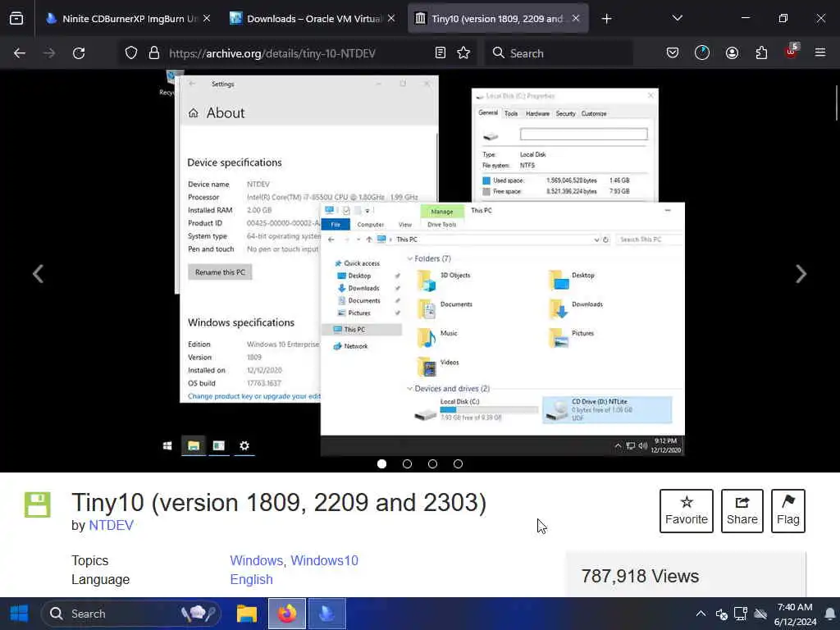
Task: Bookmark this page with the star
Action: [464, 53]
